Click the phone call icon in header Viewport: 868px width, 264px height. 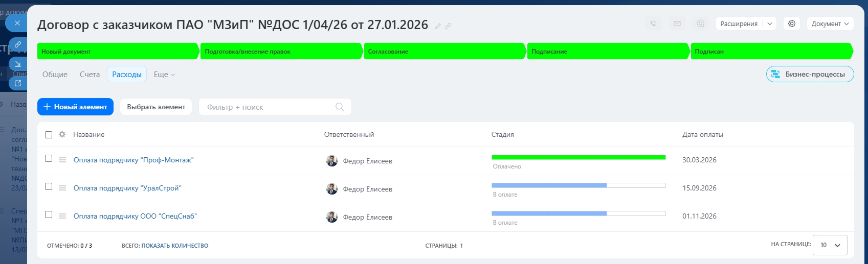tap(653, 23)
